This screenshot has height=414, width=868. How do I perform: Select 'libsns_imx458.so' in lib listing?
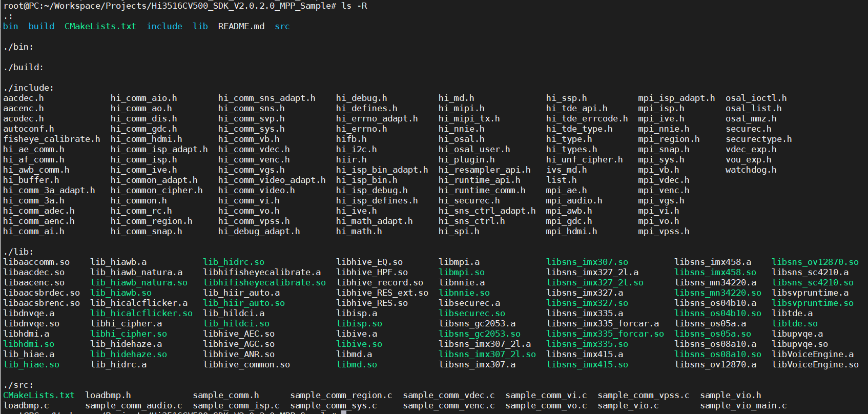[x=715, y=272]
